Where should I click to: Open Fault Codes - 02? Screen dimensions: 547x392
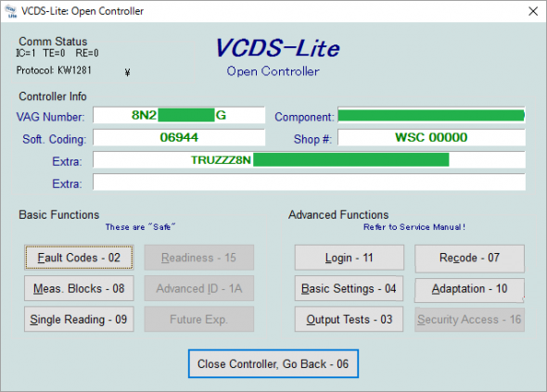pos(79,258)
